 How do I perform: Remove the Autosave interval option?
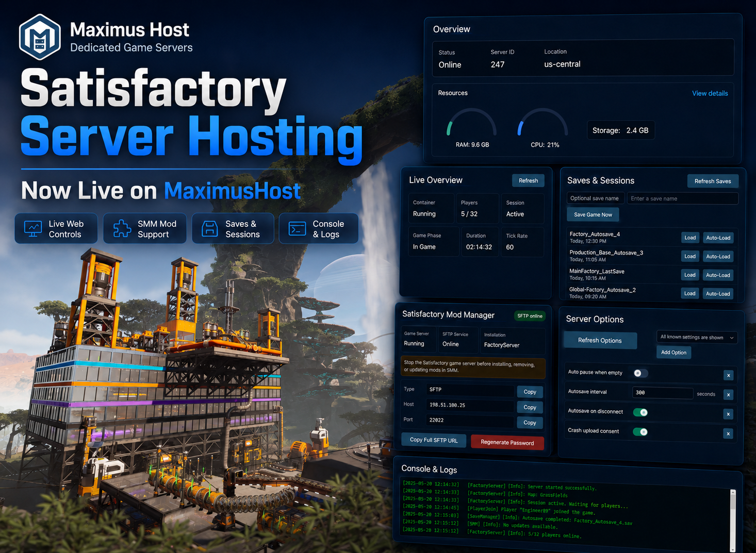pyautogui.click(x=728, y=395)
